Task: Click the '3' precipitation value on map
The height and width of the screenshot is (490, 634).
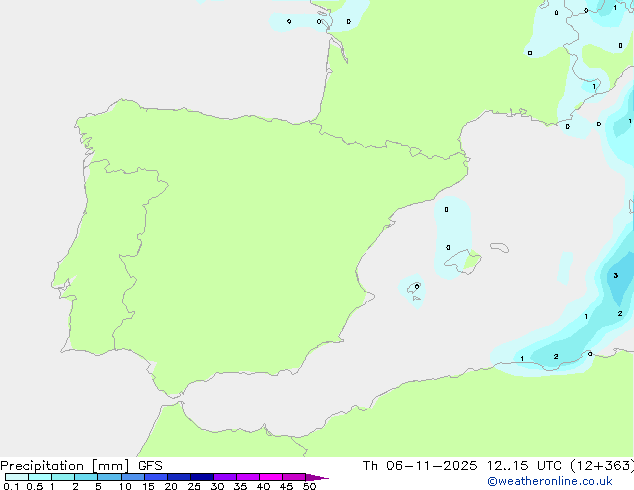Action: point(615,275)
